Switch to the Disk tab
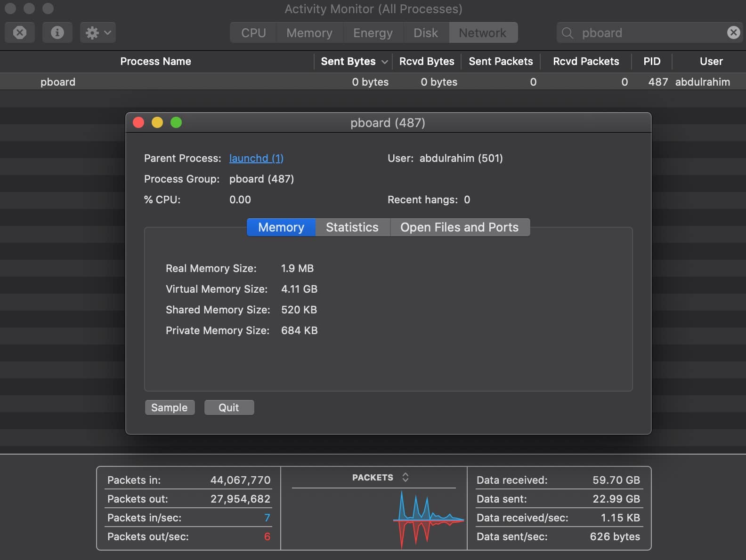Image resolution: width=746 pixels, height=560 pixels. coord(426,32)
